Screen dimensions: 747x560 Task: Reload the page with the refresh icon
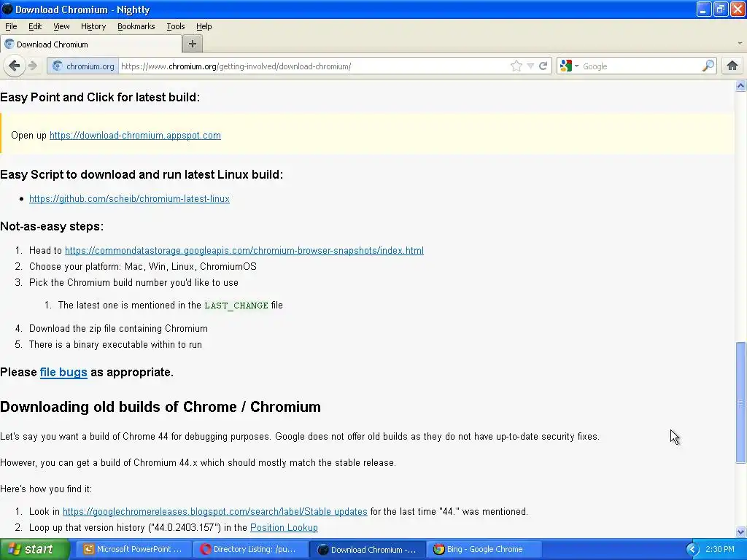click(543, 66)
